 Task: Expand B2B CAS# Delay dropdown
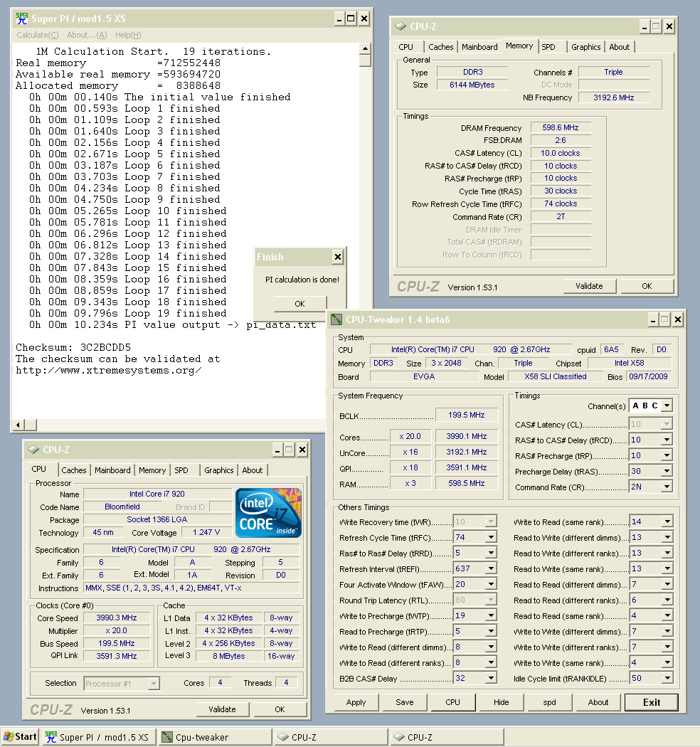pos(491,678)
